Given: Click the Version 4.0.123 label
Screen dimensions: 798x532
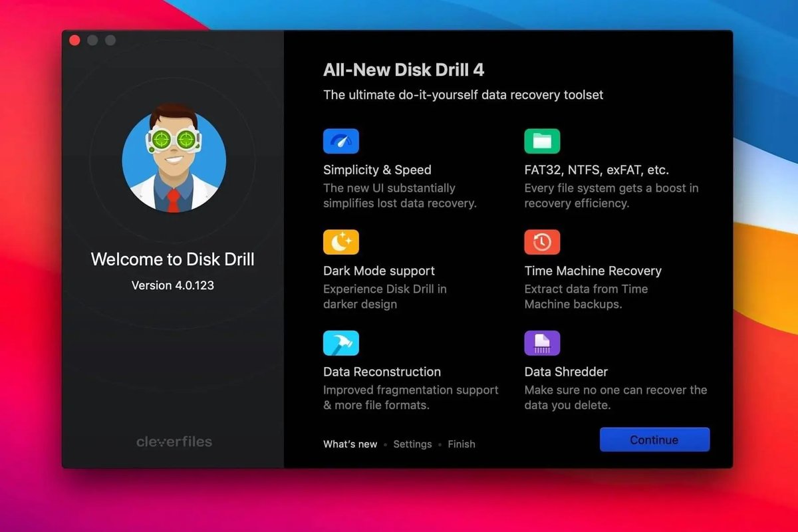Looking at the screenshot, I should point(173,285).
